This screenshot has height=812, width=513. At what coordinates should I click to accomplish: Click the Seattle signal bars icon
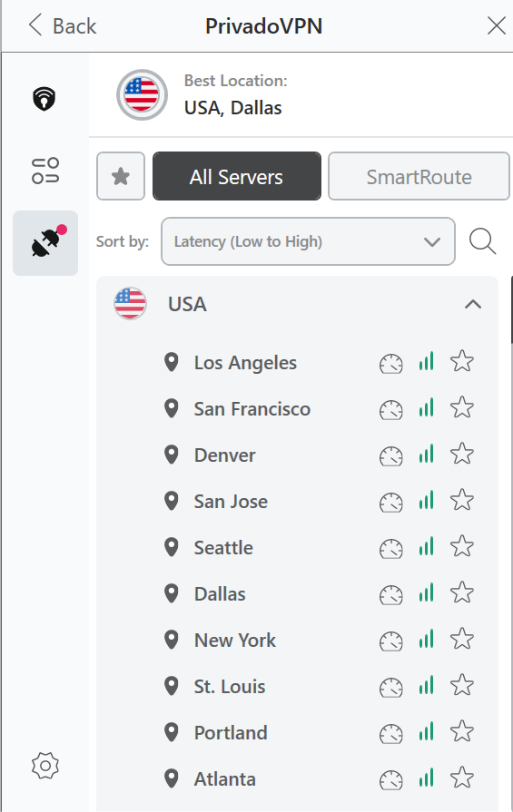426,546
